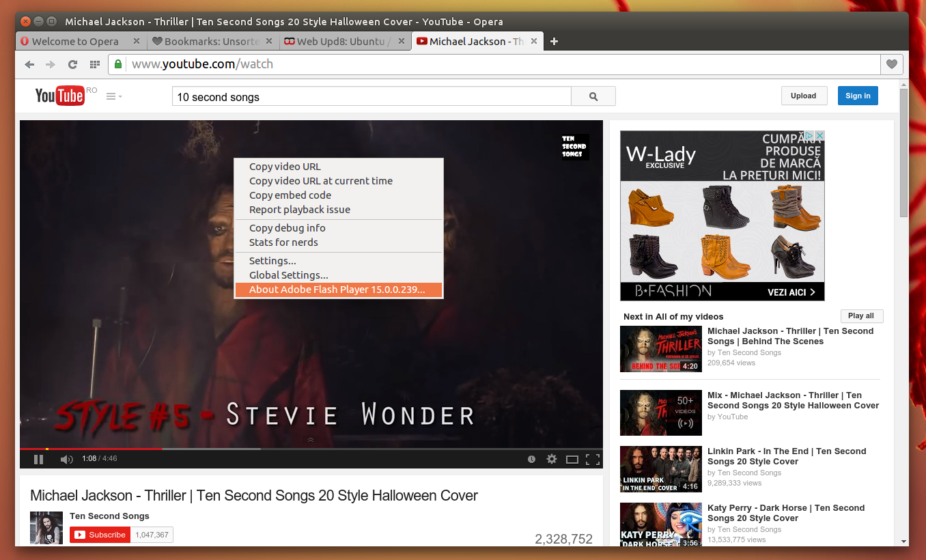Click the Next in All of my videos heading

673,316
